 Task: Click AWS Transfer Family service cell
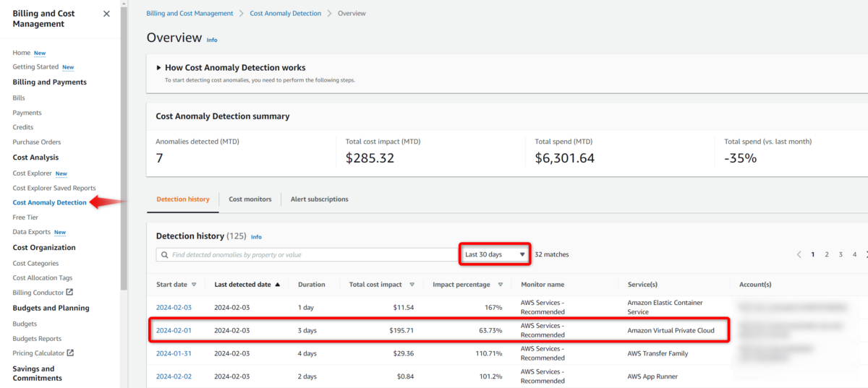pyautogui.click(x=658, y=353)
